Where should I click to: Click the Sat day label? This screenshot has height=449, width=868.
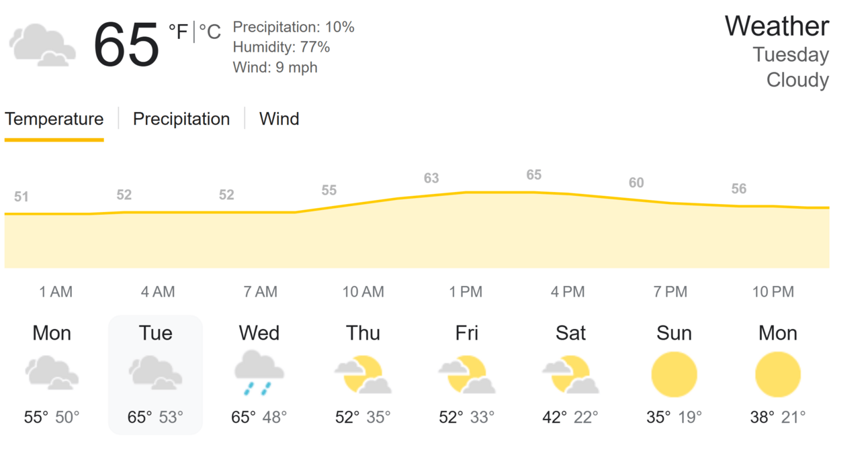coord(570,333)
